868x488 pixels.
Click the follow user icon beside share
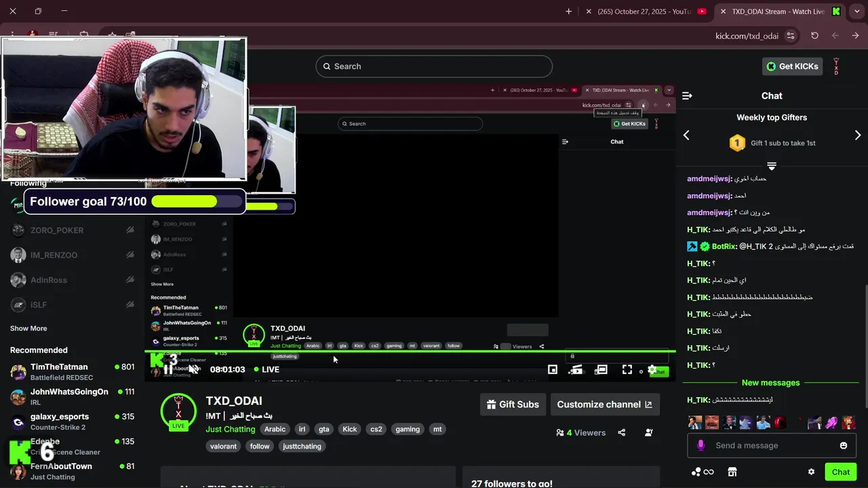[x=649, y=432]
